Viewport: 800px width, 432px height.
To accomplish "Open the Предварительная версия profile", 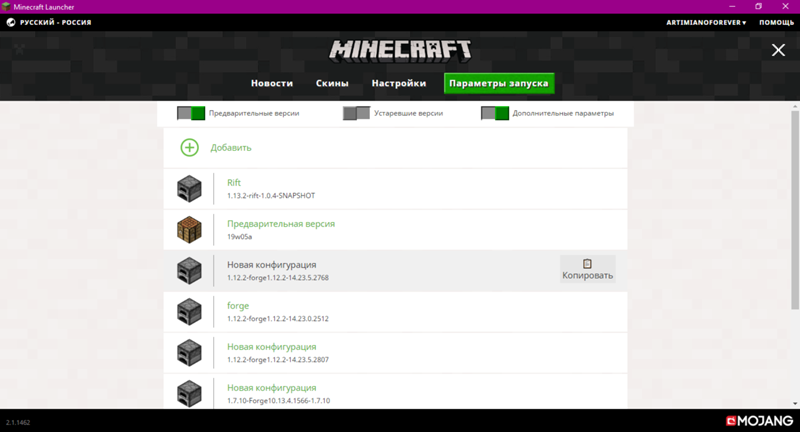I will (x=395, y=230).
